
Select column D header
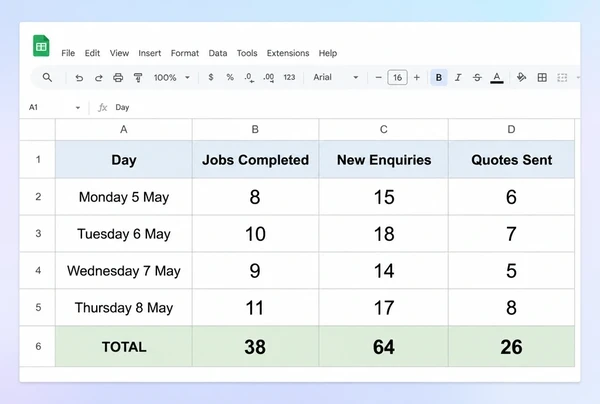point(511,130)
